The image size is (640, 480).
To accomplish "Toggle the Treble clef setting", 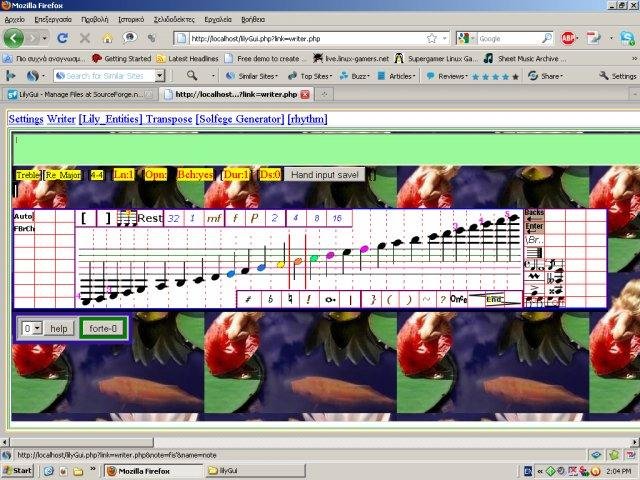I will [28, 175].
